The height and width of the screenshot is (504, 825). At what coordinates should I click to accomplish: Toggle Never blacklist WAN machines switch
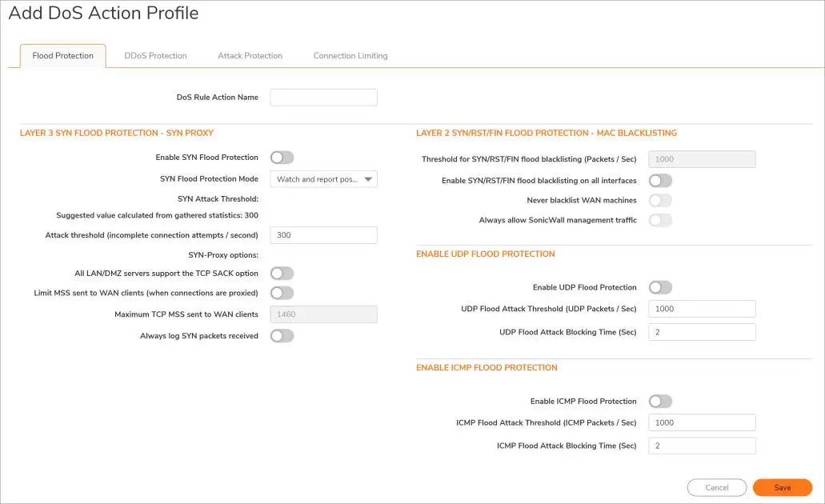tap(660, 200)
